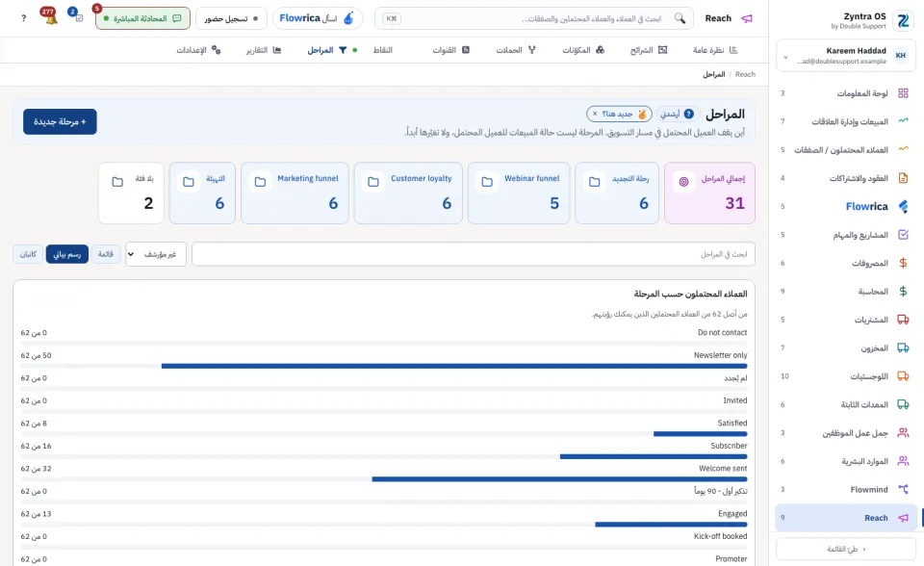Click the people icon beside الموارد البشرية
Image resolution: width=924 pixels, height=566 pixels.
(x=903, y=461)
